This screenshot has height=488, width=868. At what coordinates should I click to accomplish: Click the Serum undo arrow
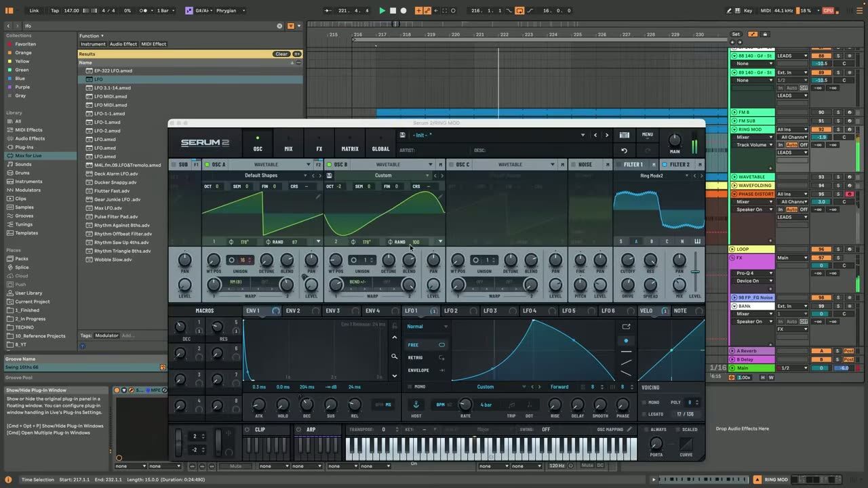(625, 150)
